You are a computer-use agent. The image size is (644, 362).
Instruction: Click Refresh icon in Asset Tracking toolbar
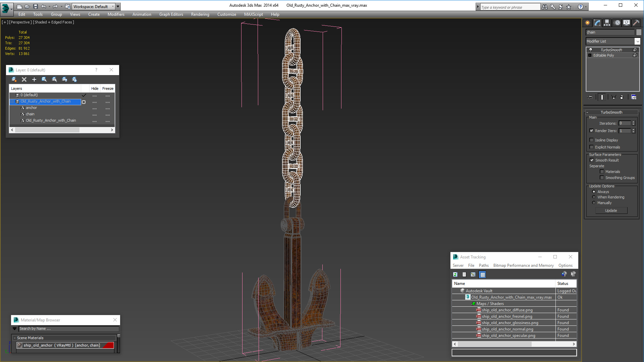click(x=455, y=275)
